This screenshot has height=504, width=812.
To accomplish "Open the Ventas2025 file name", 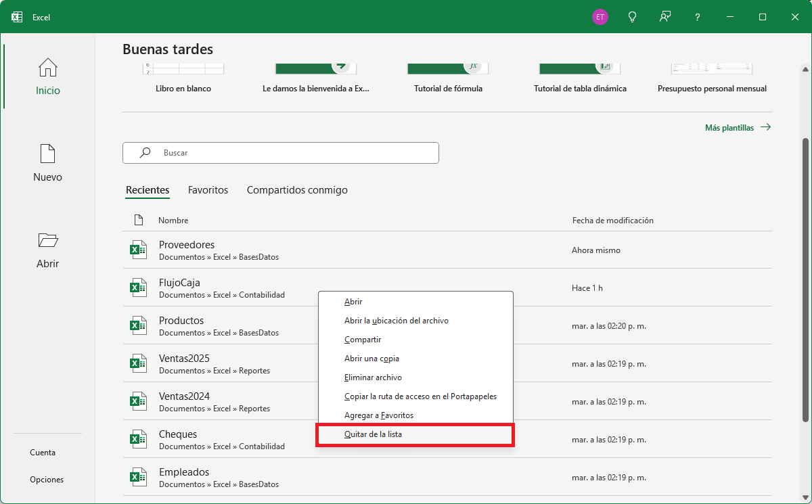I will coord(184,359).
